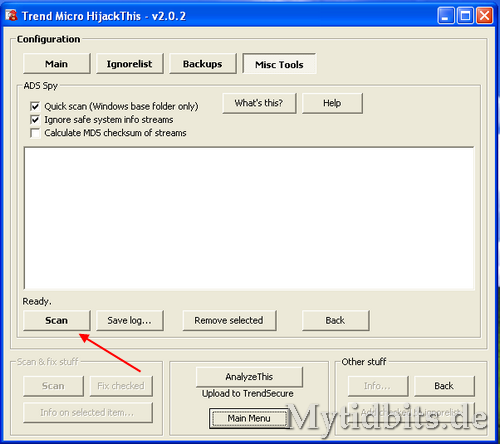Return to the Main Menu
The image size is (500, 444).
pyautogui.click(x=249, y=418)
